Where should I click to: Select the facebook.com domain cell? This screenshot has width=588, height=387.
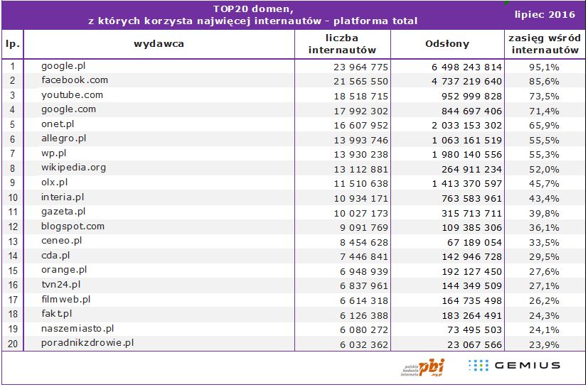coord(75,80)
